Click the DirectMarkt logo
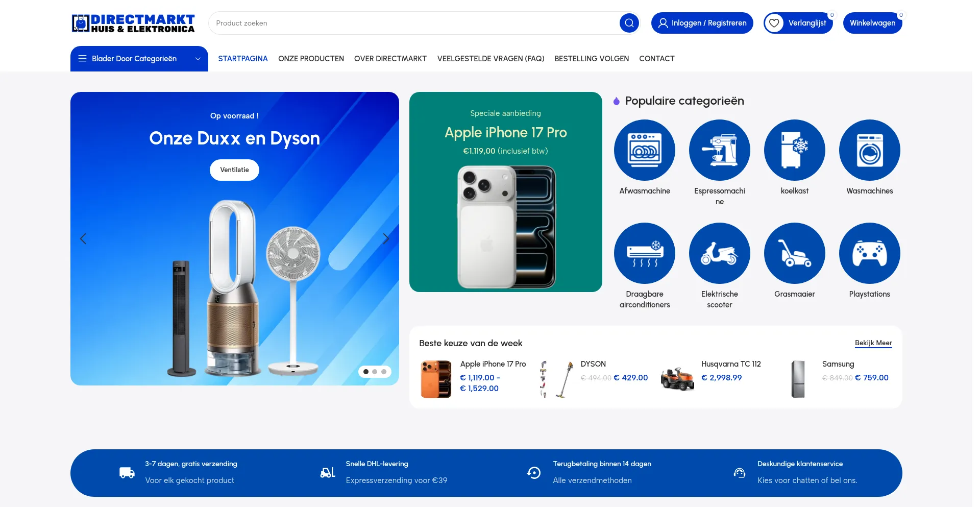The image size is (980, 507). click(133, 23)
